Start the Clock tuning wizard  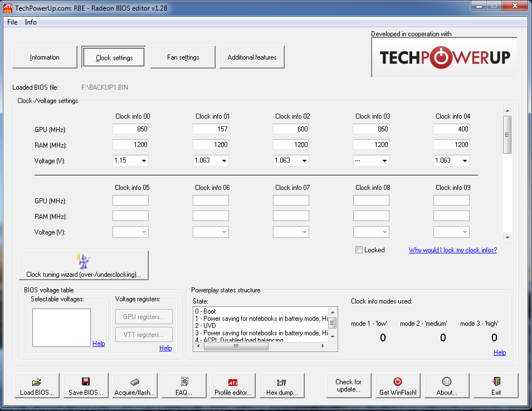[84, 265]
